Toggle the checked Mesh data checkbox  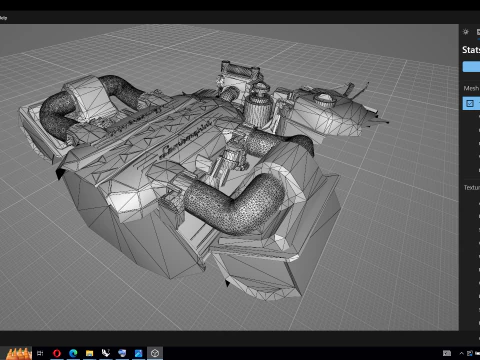point(470,103)
